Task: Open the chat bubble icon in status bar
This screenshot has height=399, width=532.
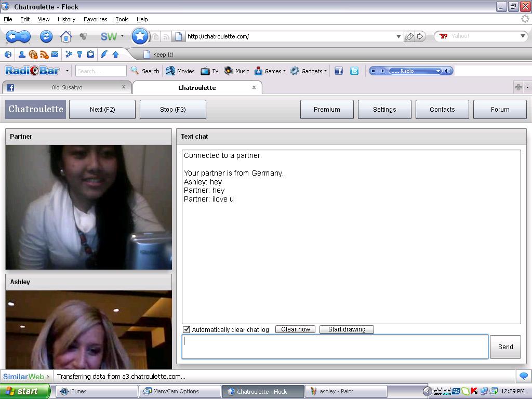Action: coord(524,376)
